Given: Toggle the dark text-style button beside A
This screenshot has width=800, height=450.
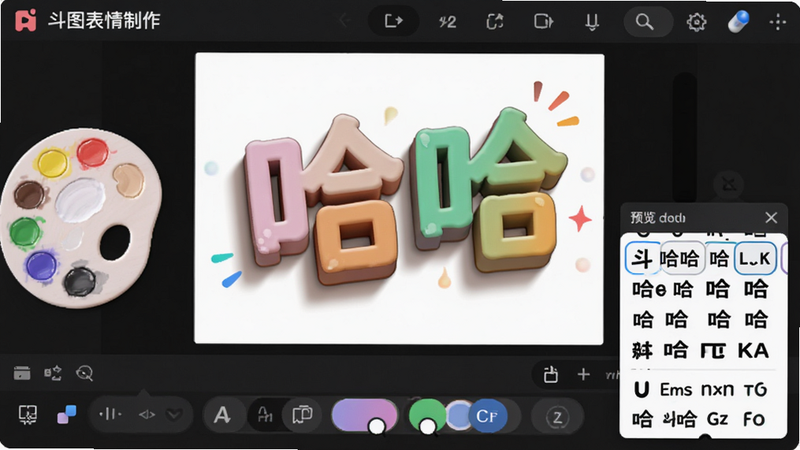Looking at the screenshot, I should point(265,414).
